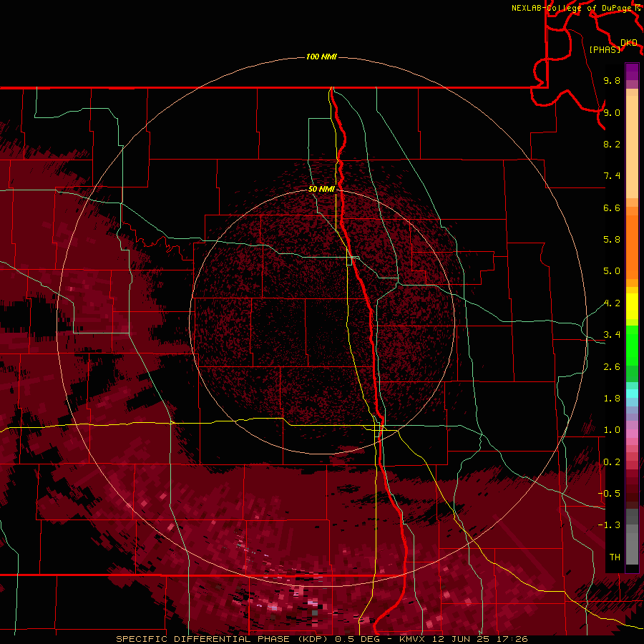Select the -0.5 scale value
This screenshot has height=644, width=644.
tap(609, 494)
